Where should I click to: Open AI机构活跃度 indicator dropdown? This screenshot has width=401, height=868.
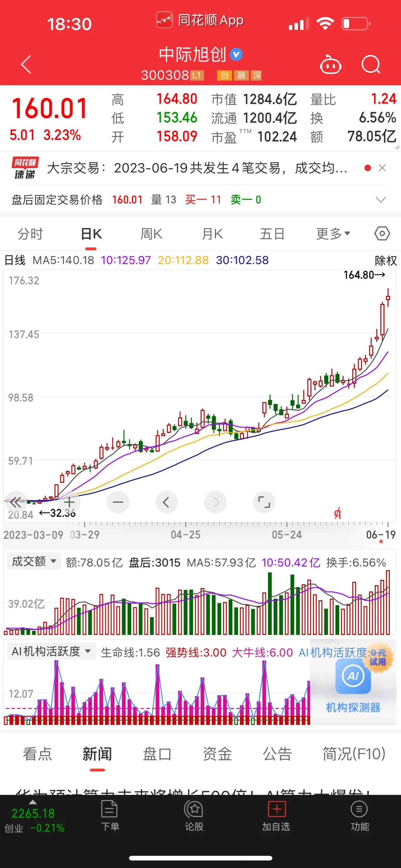(x=51, y=651)
